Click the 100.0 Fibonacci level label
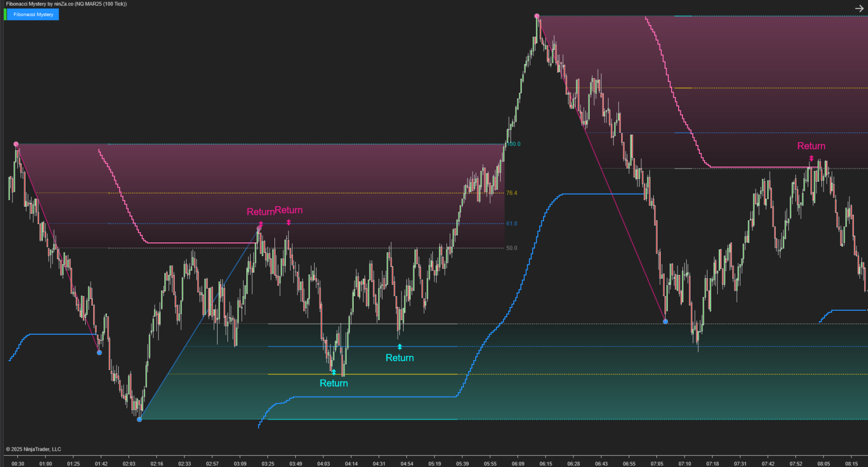The width and height of the screenshot is (868, 467). click(x=513, y=144)
